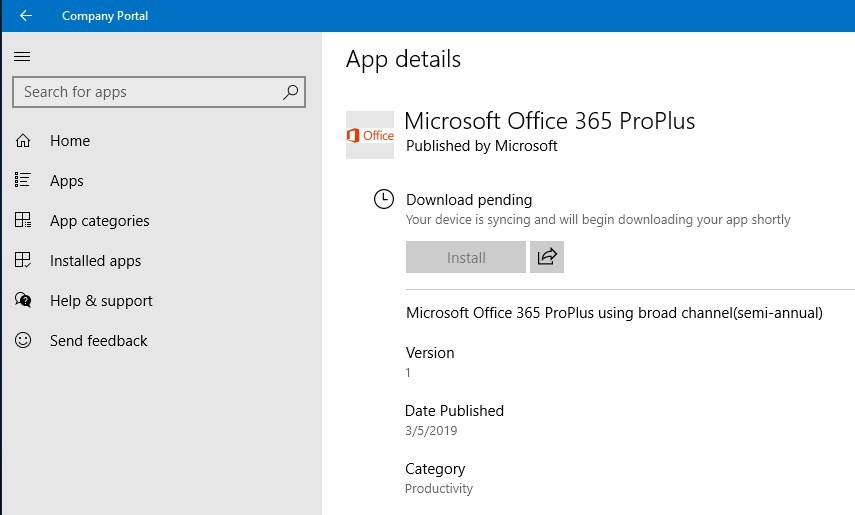Click the Productivity category value

click(x=438, y=489)
